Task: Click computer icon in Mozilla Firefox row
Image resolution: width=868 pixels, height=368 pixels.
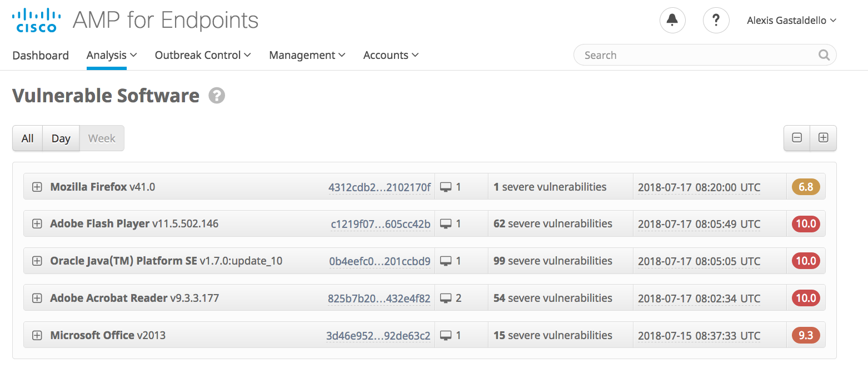Action: [x=446, y=187]
